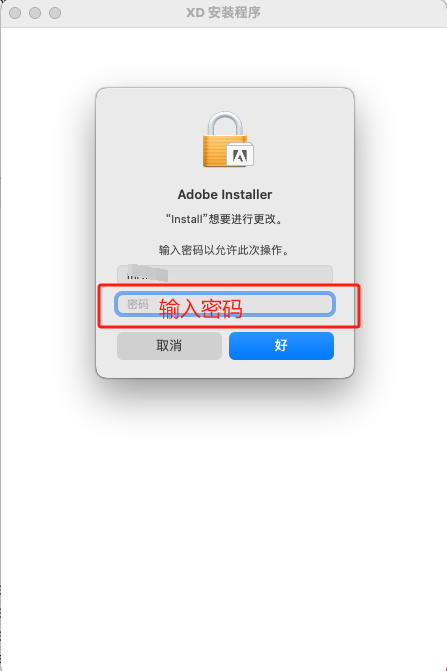Close the XD 安装程序 window
The width and height of the screenshot is (447, 671).
(15, 13)
